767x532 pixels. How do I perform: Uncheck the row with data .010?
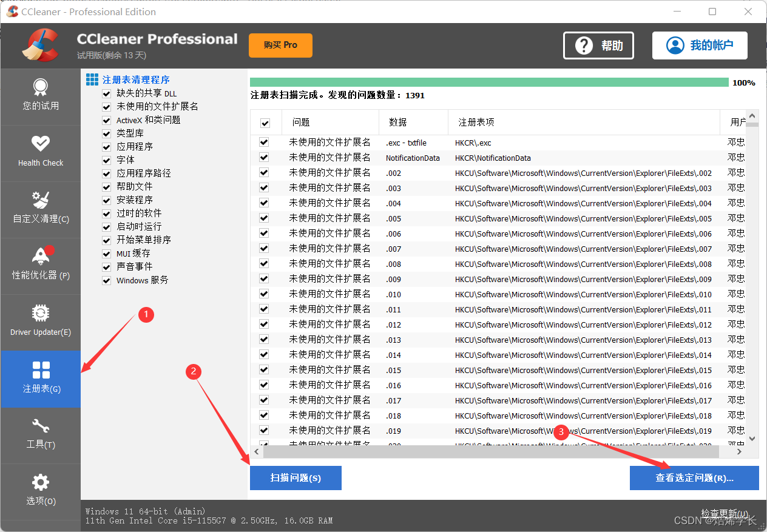click(x=264, y=294)
